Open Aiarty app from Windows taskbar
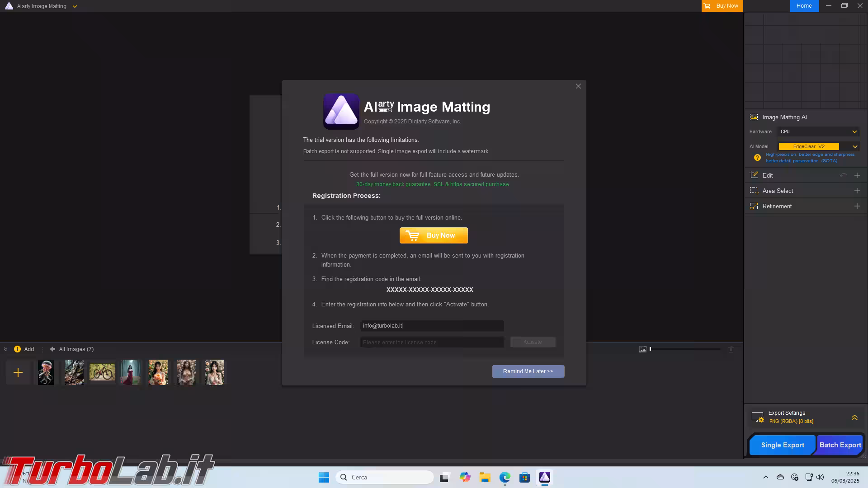This screenshot has height=488, width=868. click(x=544, y=477)
